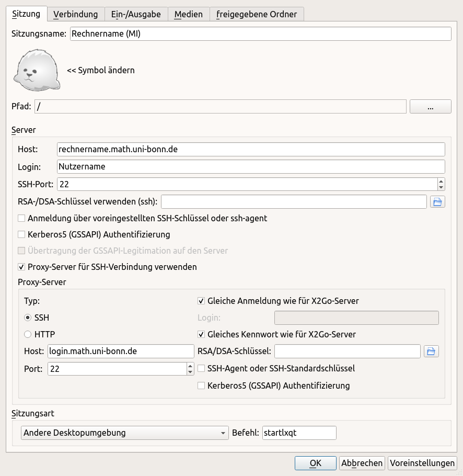Click '<< Symbol ändern' label

[101, 70]
